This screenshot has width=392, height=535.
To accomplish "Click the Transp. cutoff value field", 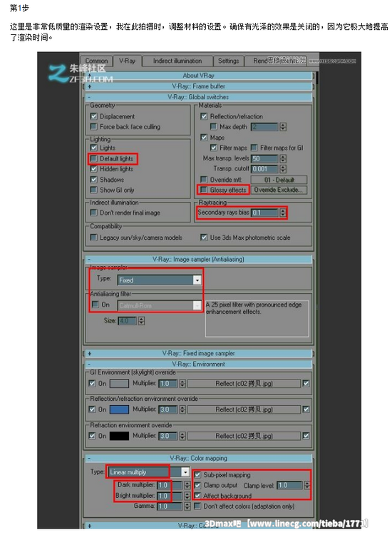I will click(264, 169).
